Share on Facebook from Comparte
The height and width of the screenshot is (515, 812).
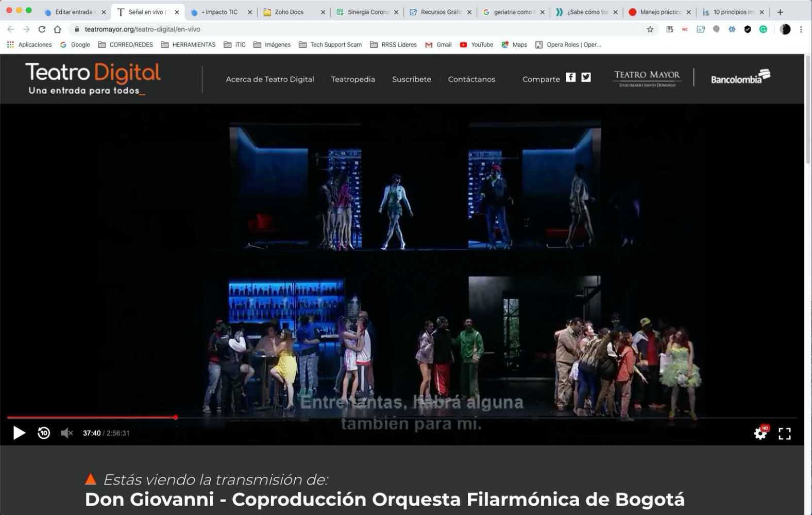[570, 77]
